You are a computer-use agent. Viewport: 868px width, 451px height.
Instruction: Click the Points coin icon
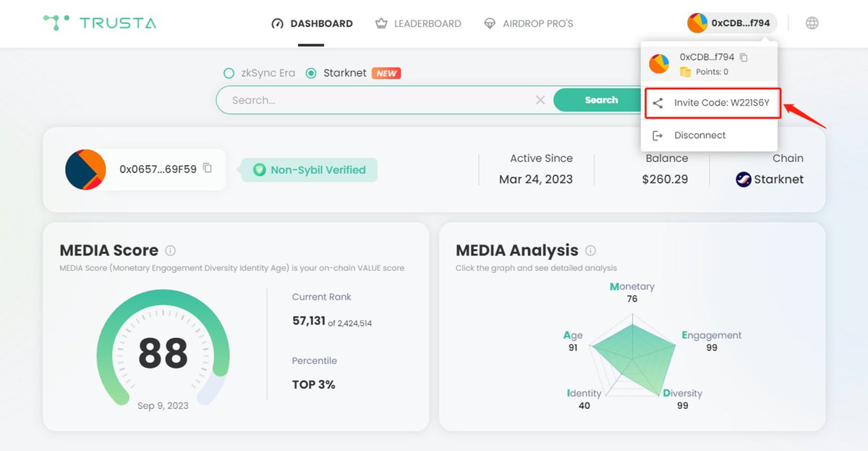click(685, 72)
